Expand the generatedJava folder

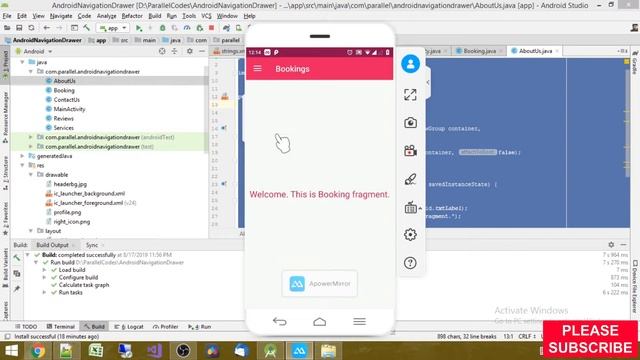[22, 156]
